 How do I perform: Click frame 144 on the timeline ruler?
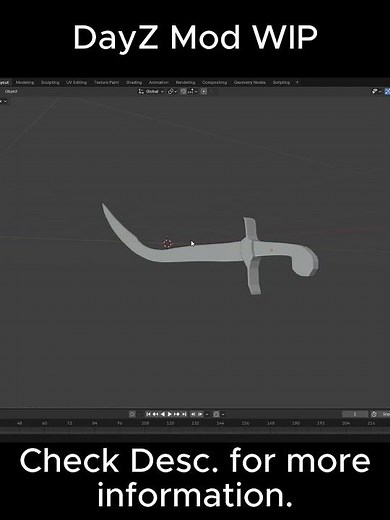220,423
